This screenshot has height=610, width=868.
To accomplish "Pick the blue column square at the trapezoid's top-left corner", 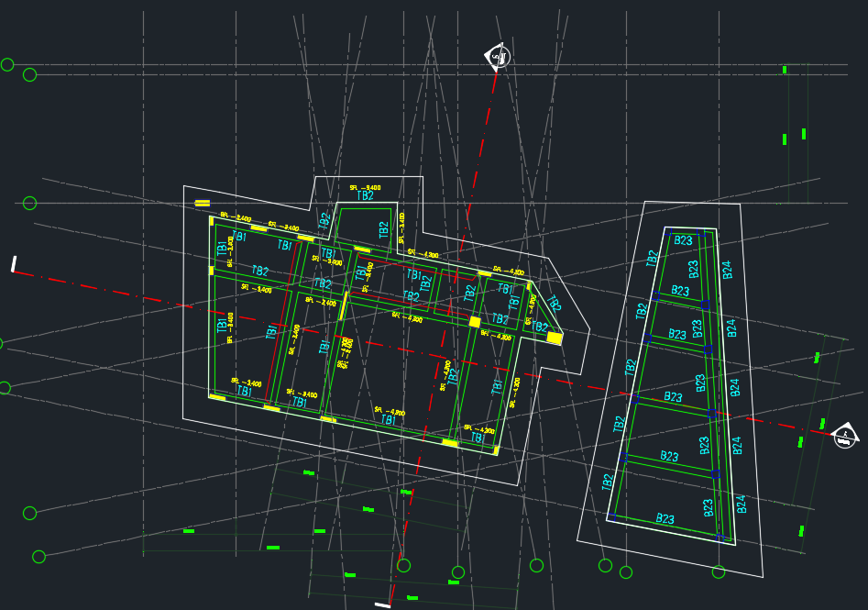I will point(667,231).
